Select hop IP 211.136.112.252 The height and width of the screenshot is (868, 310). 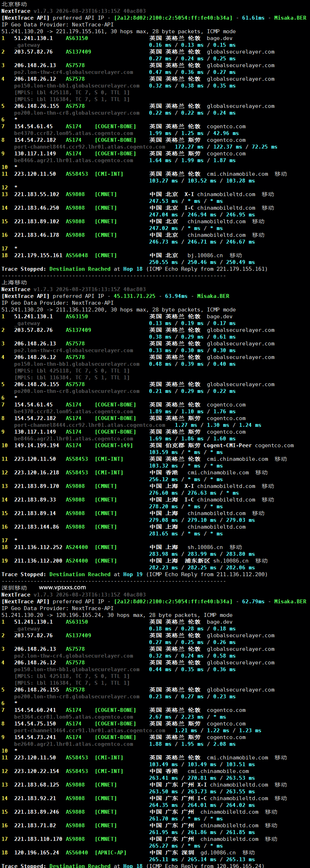[x=38, y=547]
